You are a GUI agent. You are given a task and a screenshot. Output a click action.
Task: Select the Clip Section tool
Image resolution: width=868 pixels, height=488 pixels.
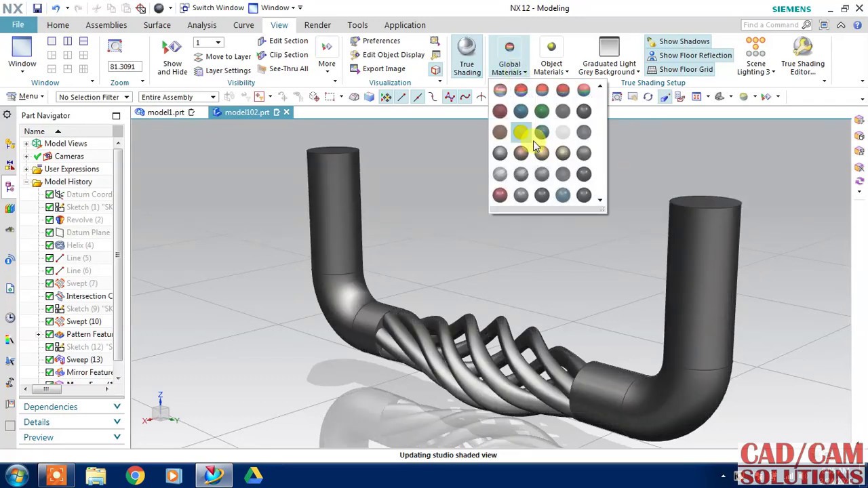click(x=282, y=55)
